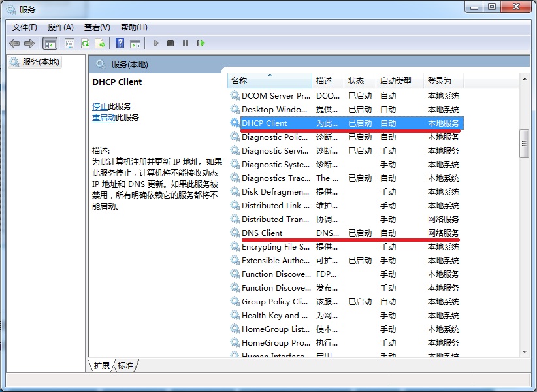Click the Pause Service toolbar icon
Image resolution: width=537 pixels, height=392 pixels.
[x=186, y=43]
